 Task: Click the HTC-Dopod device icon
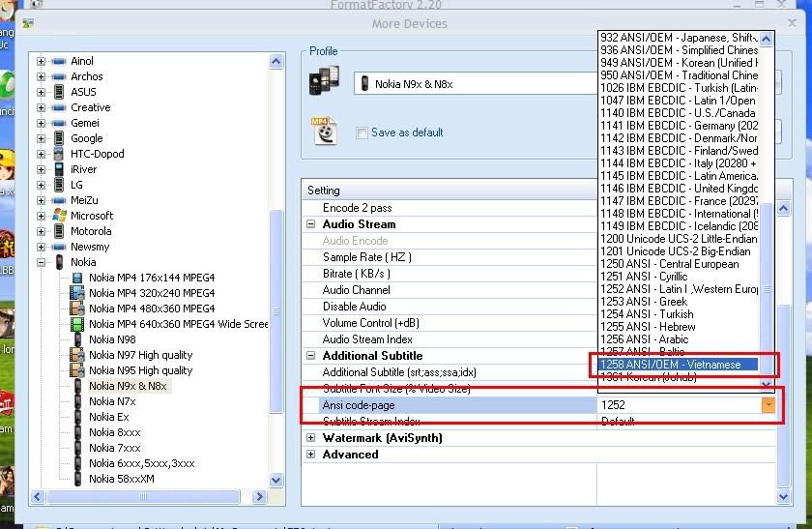click(x=59, y=154)
